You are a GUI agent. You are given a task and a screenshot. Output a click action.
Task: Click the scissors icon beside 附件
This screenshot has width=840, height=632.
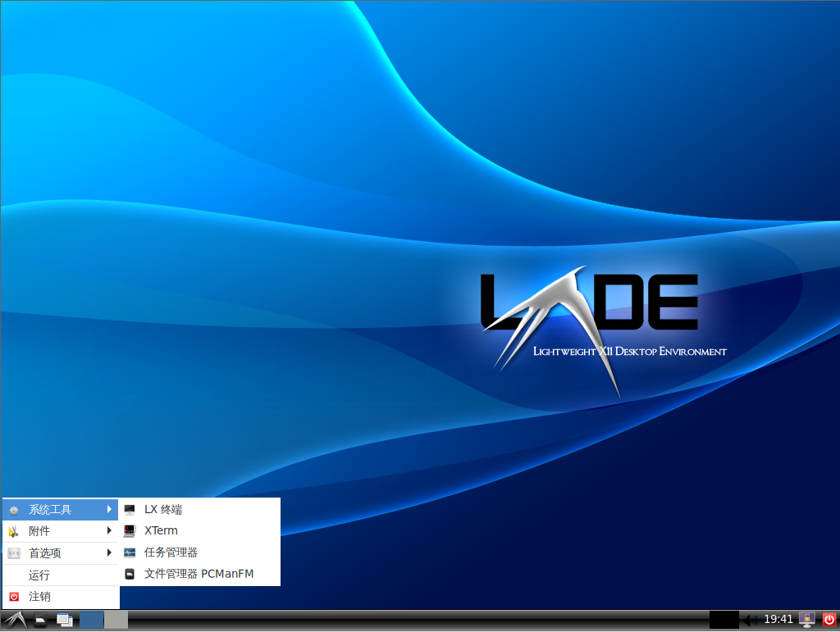[x=14, y=531]
